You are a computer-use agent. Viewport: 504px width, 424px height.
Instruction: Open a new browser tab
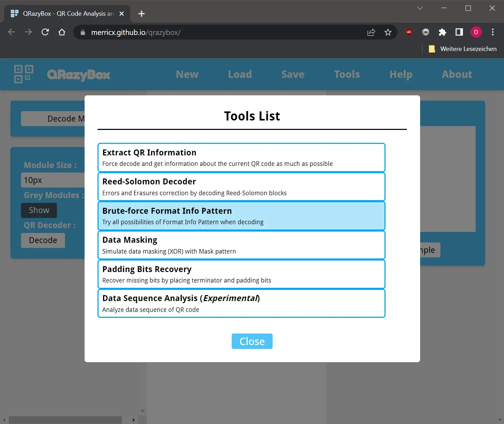pyautogui.click(x=142, y=14)
